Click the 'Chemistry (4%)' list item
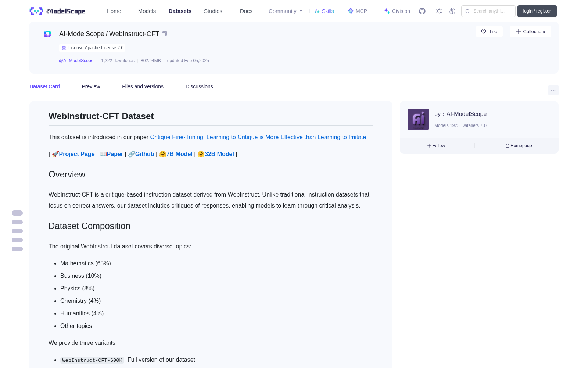This screenshot has width=588, height=368. tap(80, 301)
